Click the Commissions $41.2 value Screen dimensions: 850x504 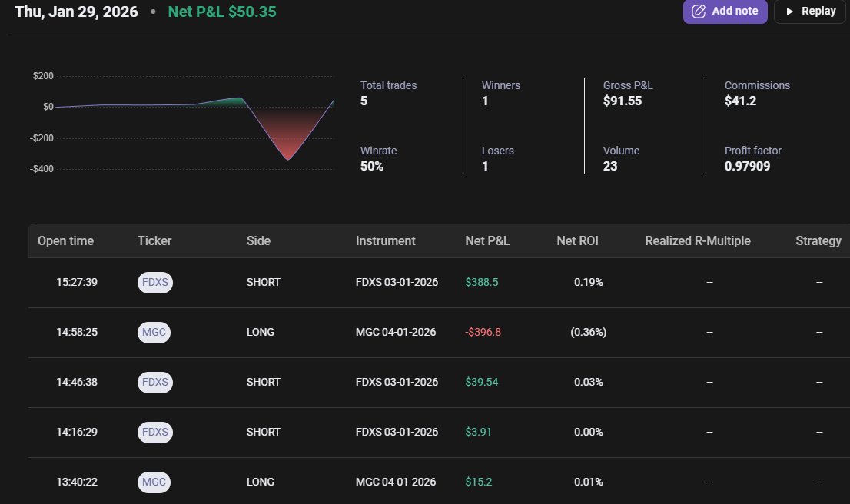[x=741, y=101]
